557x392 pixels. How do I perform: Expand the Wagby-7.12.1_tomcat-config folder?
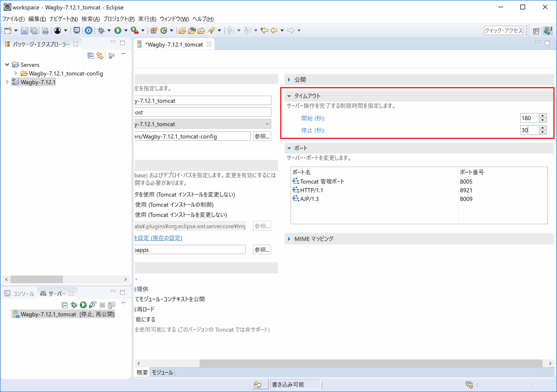[15, 73]
